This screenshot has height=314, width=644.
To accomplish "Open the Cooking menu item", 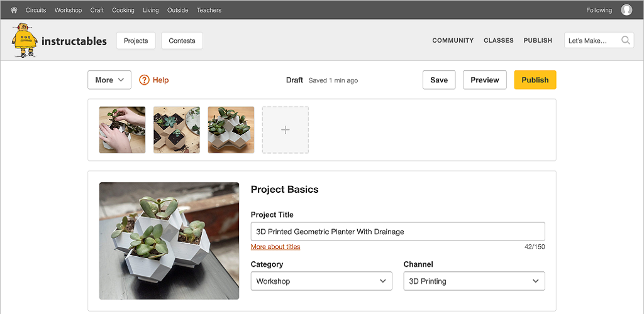I will 123,10.
